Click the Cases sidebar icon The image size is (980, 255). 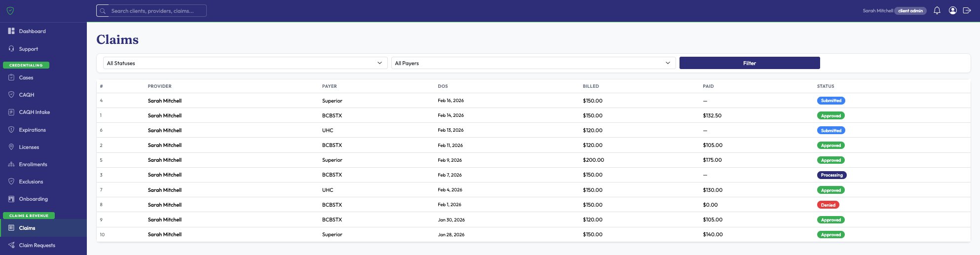click(11, 77)
